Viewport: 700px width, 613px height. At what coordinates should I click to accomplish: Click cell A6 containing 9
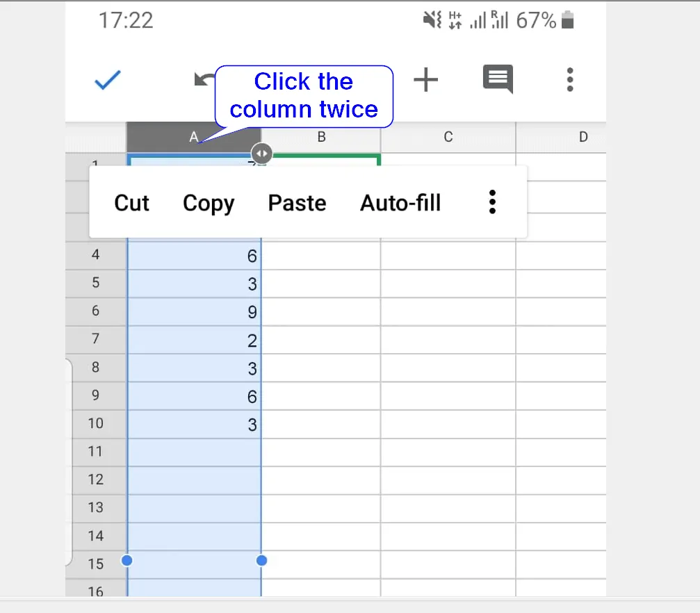coord(194,311)
